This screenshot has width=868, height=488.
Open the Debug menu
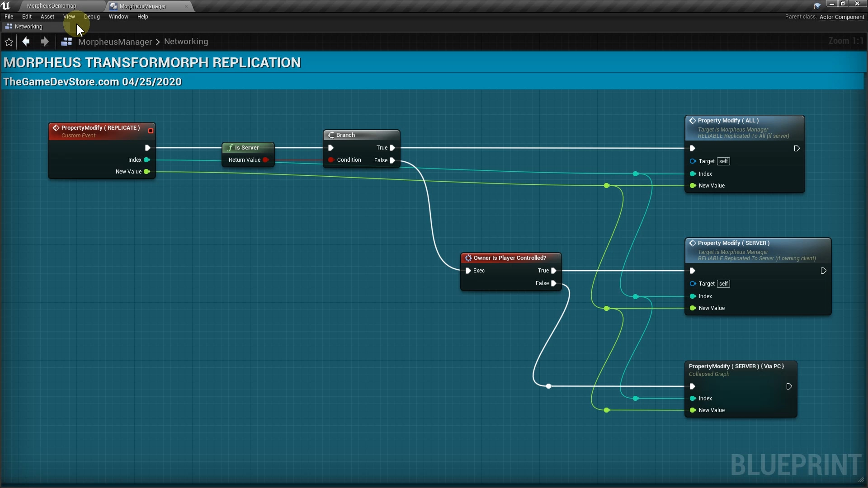[92, 17]
